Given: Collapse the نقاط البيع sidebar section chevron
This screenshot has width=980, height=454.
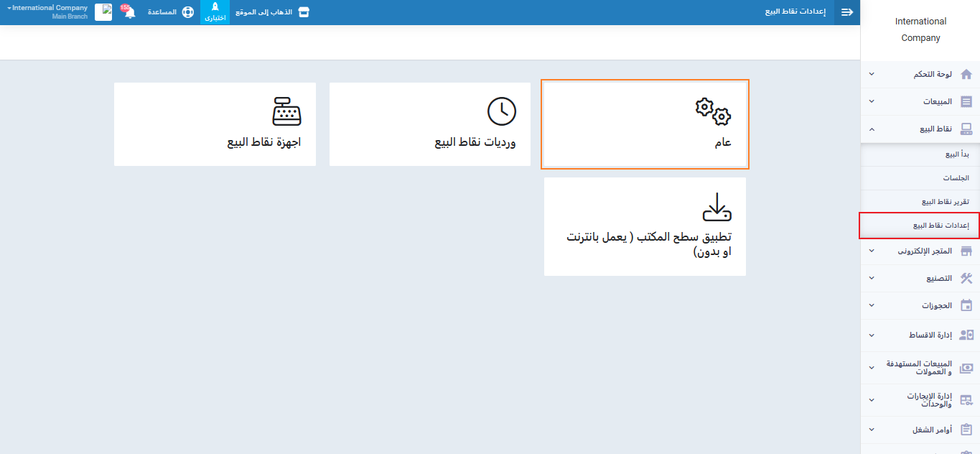Looking at the screenshot, I should coord(872,129).
